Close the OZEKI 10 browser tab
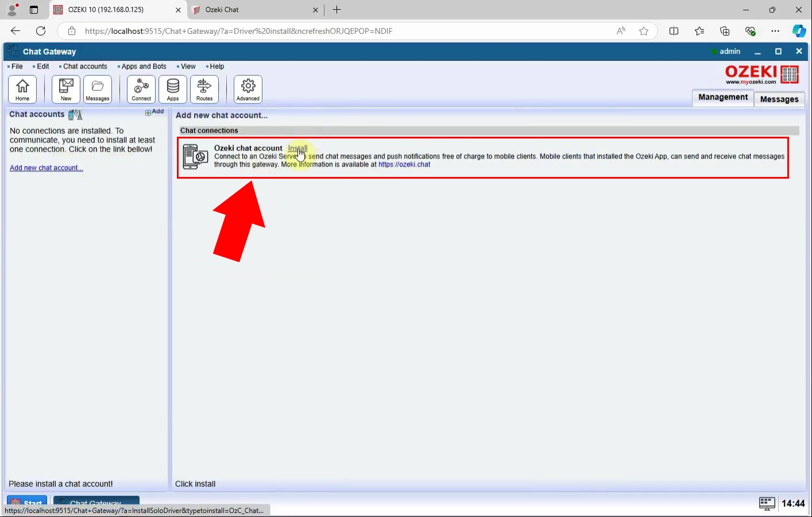 point(178,10)
